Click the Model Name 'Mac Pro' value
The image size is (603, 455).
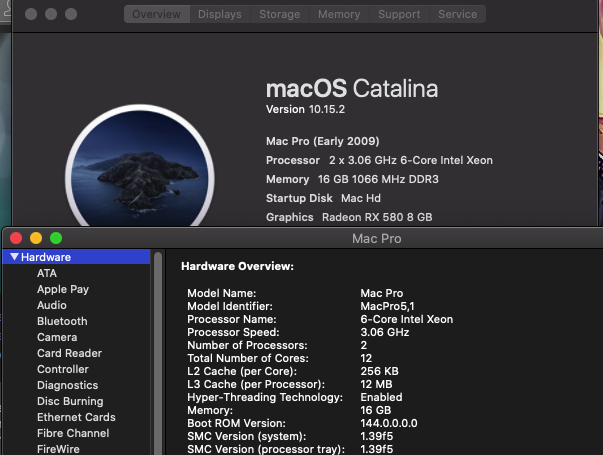(381, 293)
